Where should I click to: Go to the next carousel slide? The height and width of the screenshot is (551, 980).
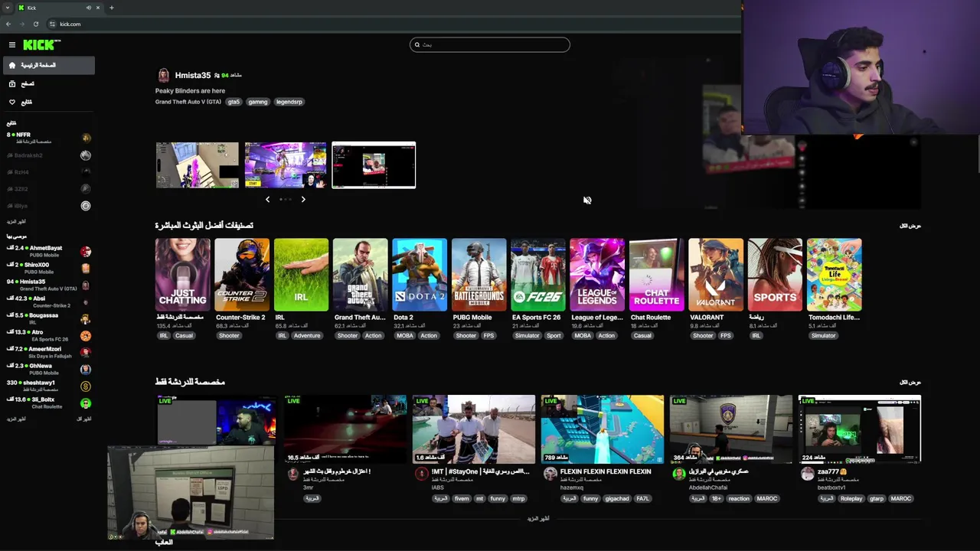tap(303, 199)
